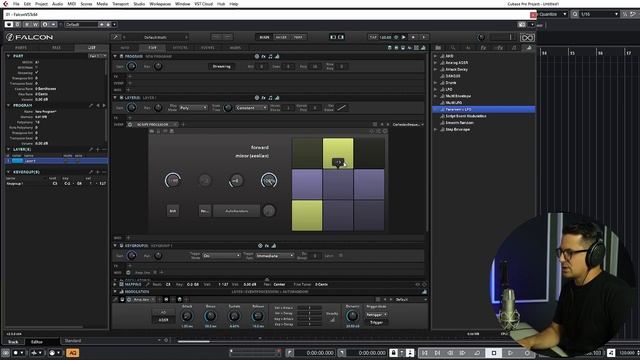Click the UVI infinity logo icon

click(527, 38)
